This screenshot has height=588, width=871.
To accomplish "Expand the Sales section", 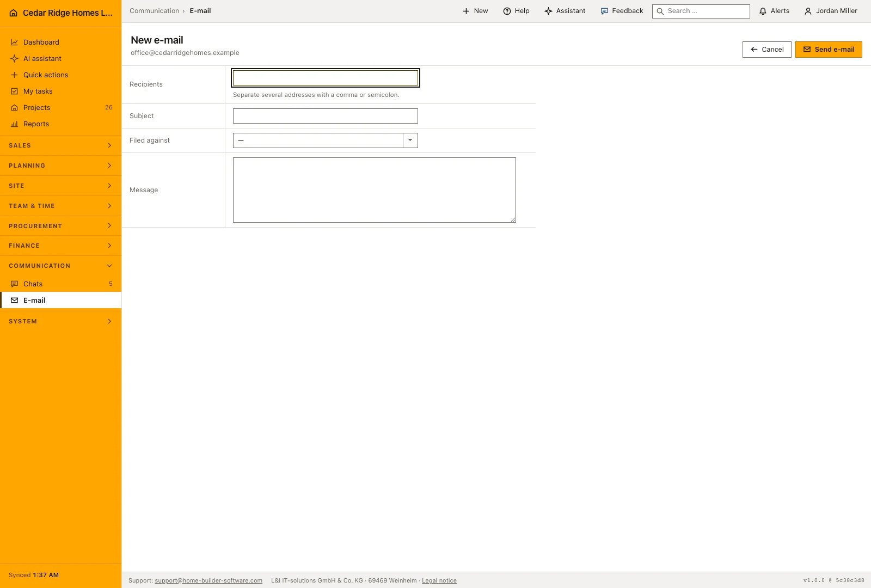I will [60, 145].
